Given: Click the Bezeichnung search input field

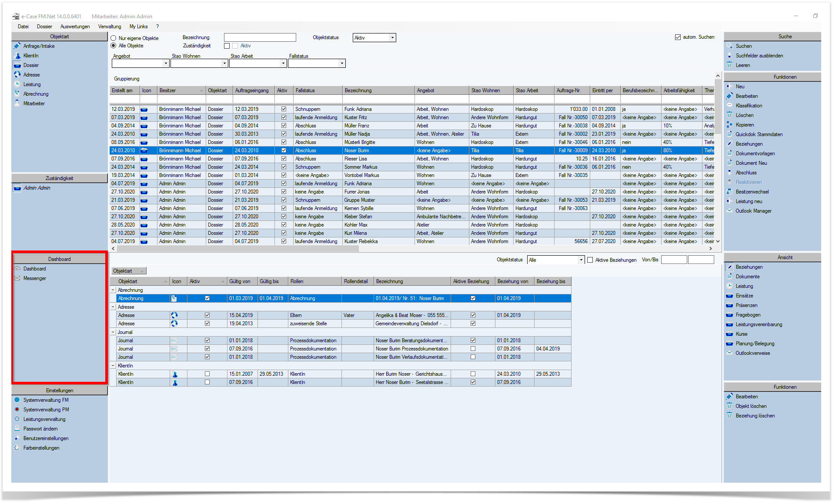Looking at the screenshot, I should coord(260,38).
